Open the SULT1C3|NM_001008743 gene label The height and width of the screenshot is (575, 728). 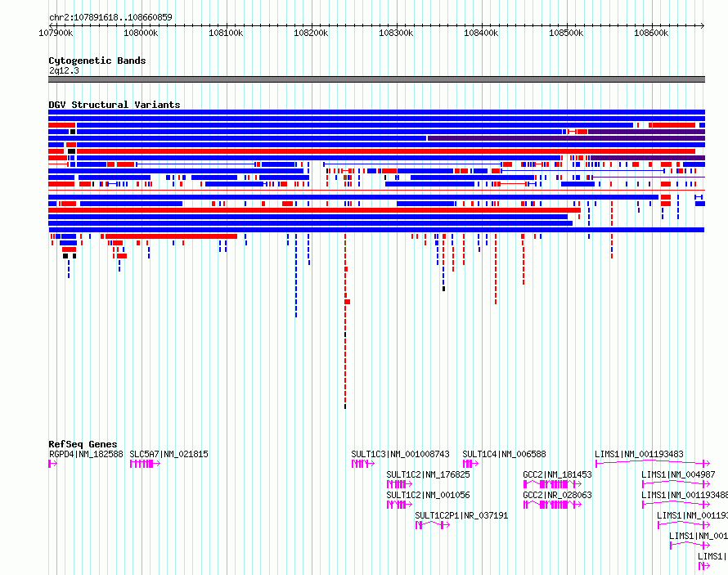point(400,454)
